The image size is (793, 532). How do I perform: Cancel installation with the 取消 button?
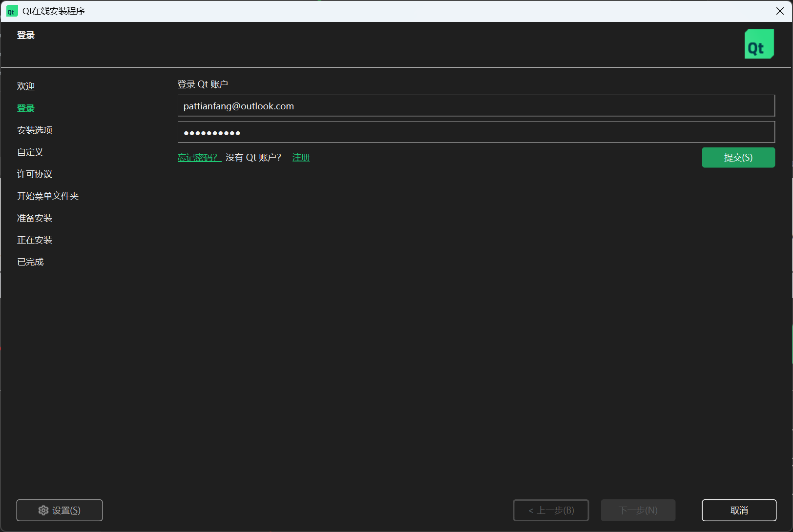click(739, 510)
